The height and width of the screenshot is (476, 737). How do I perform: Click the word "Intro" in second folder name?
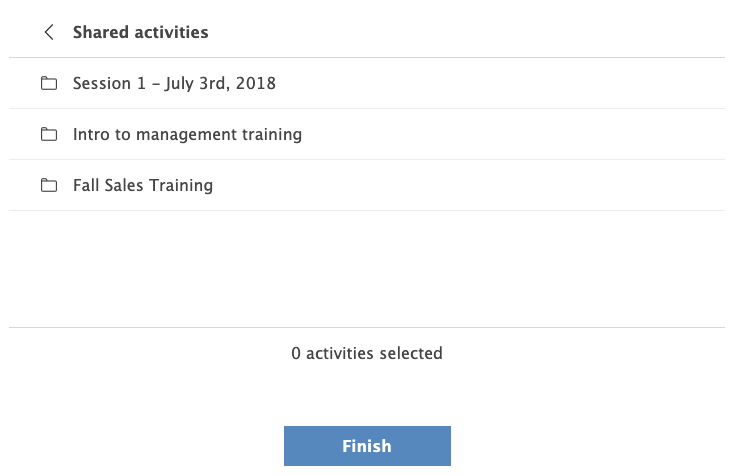click(91, 134)
